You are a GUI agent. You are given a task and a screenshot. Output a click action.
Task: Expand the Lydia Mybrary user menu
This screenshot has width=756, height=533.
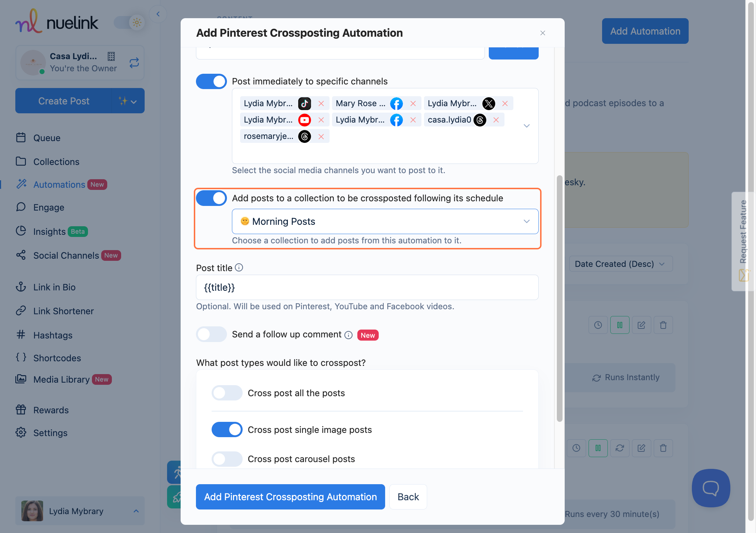click(x=80, y=511)
